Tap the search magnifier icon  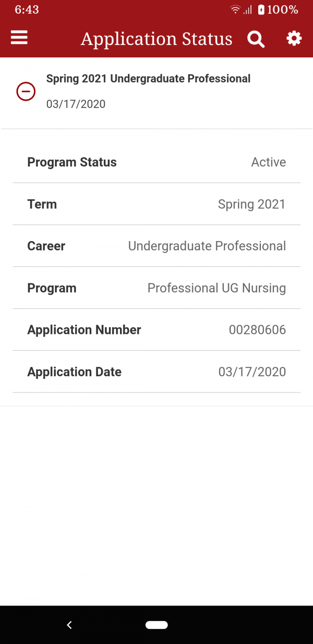click(x=256, y=39)
